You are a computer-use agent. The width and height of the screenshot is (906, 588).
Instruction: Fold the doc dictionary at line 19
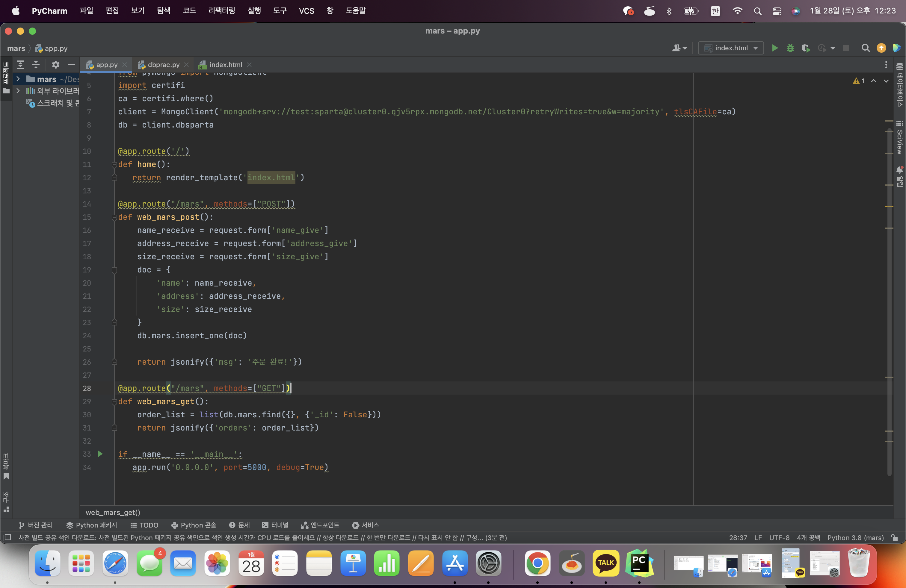(x=114, y=270)
